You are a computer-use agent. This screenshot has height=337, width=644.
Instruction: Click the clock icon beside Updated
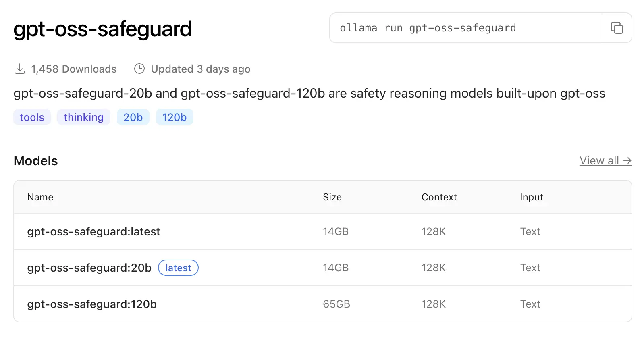tap(139, 69)
